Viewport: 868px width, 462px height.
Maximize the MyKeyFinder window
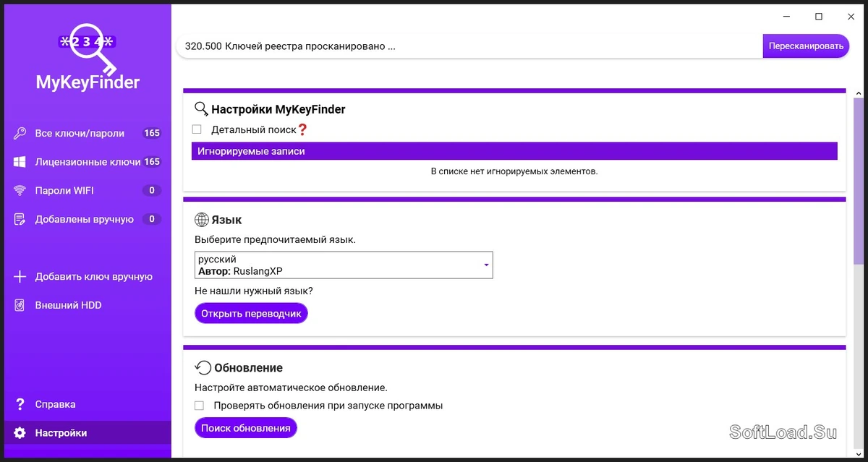pos(819,17)
